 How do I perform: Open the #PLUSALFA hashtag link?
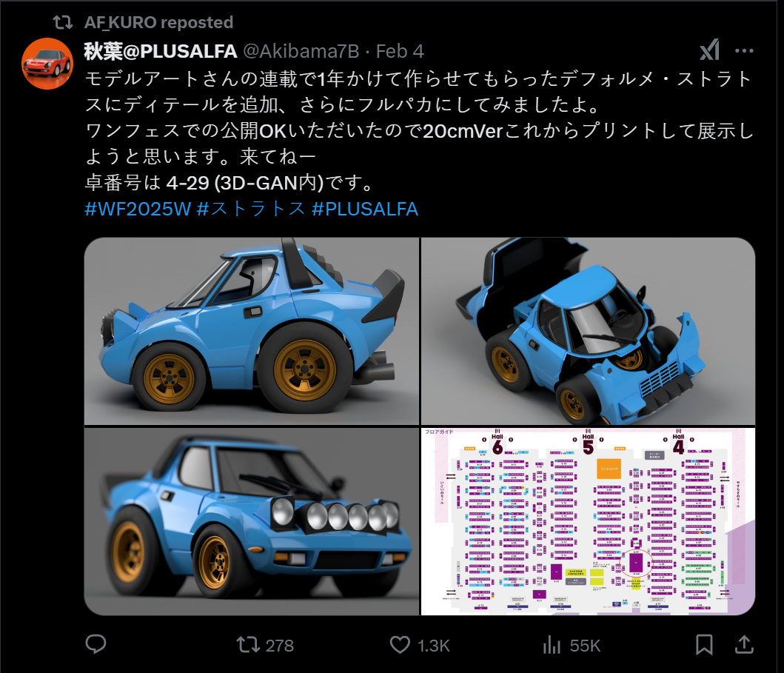point(364,209)
